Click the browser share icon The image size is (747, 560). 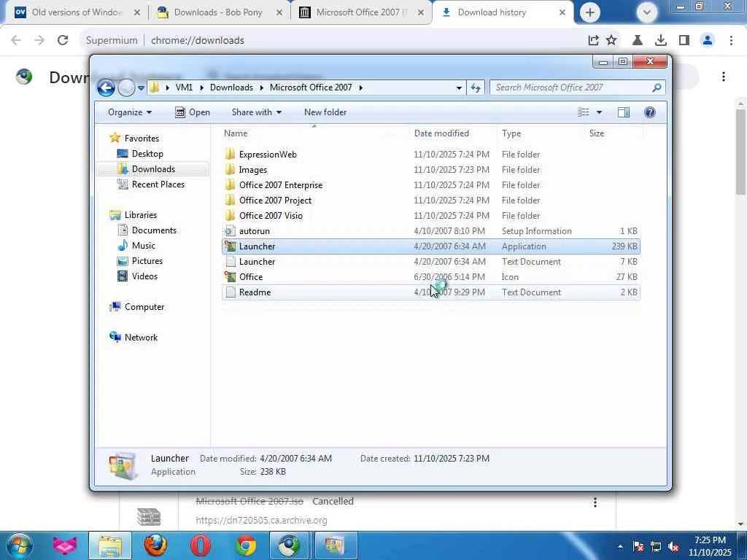(593, 41)
